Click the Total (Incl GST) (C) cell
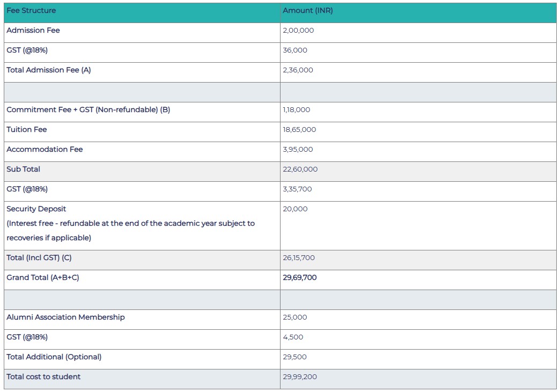 (x=43, y=258)
